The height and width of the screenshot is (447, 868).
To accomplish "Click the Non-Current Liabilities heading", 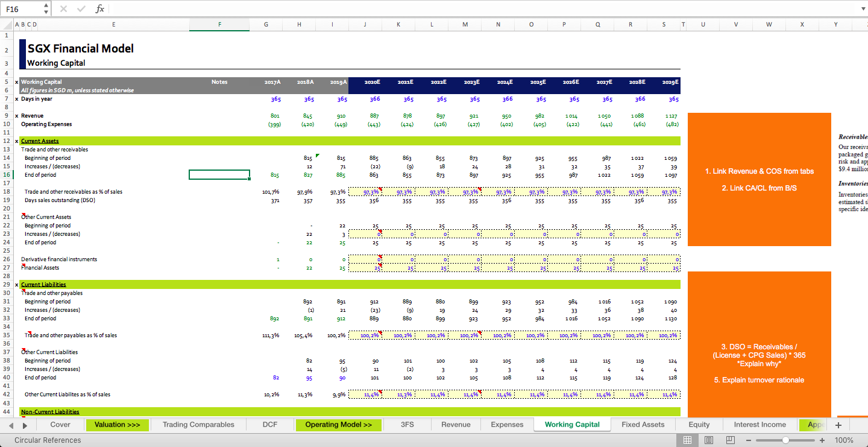I will (x=50, y=411).
